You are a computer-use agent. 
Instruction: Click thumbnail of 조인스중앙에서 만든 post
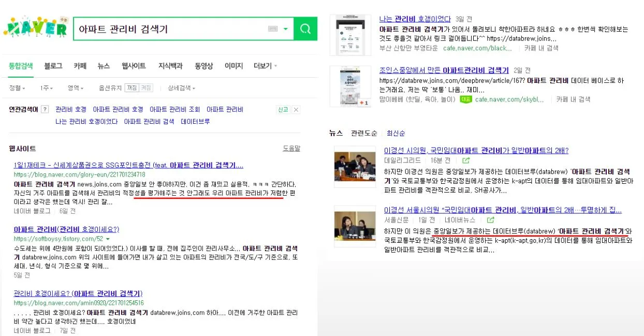click(350, 86)
